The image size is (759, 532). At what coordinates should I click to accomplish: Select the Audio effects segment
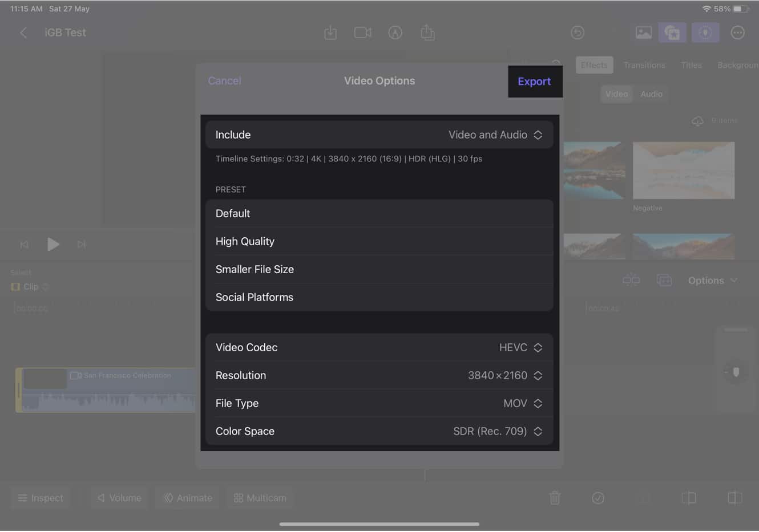(x=651, y=94)
